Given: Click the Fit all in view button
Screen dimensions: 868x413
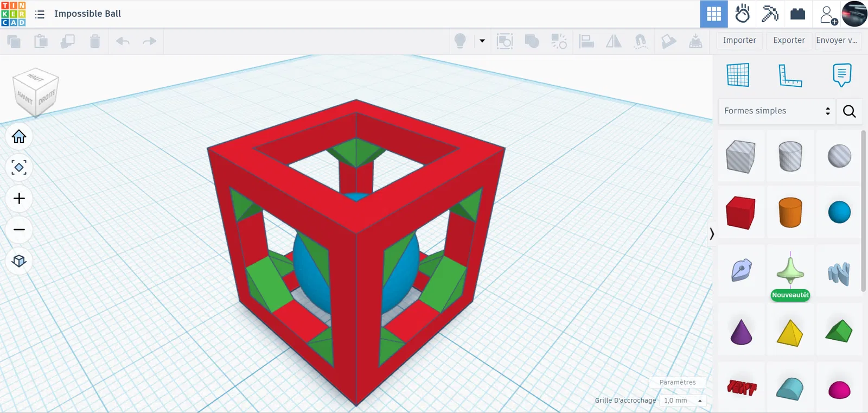Looking at the screenshot, I should coord(19,167).
